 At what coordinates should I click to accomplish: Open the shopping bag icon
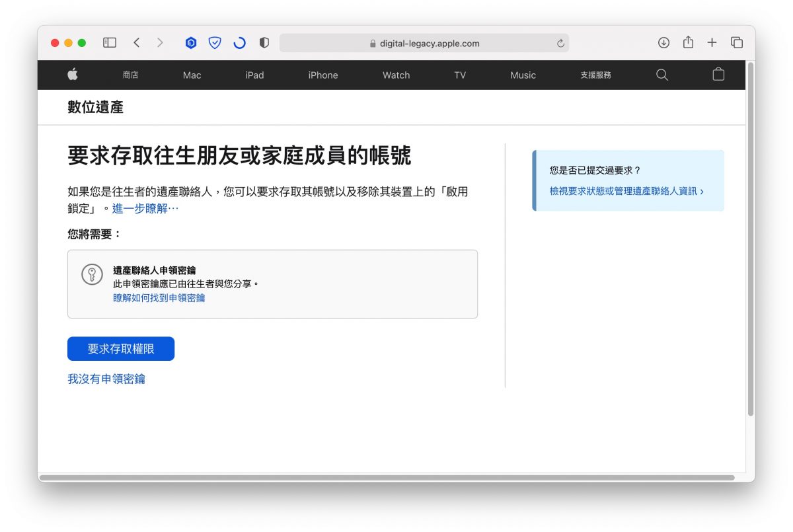(718, 75)
